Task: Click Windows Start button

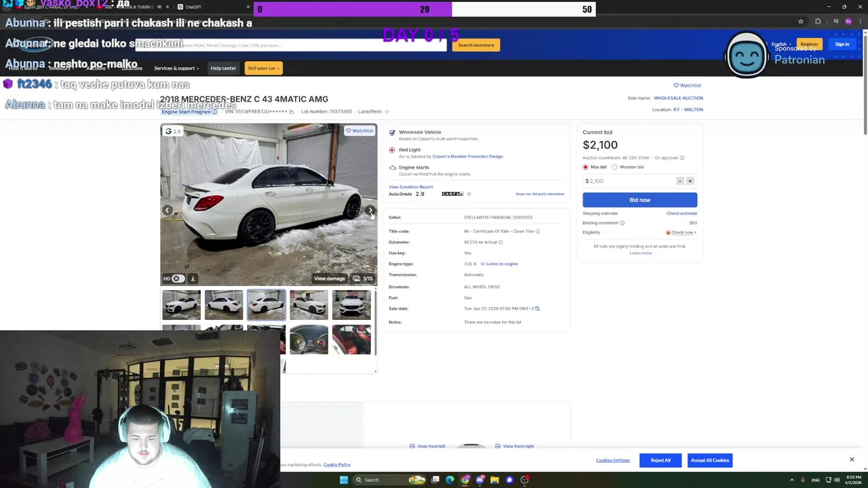Action: [344, 480]
